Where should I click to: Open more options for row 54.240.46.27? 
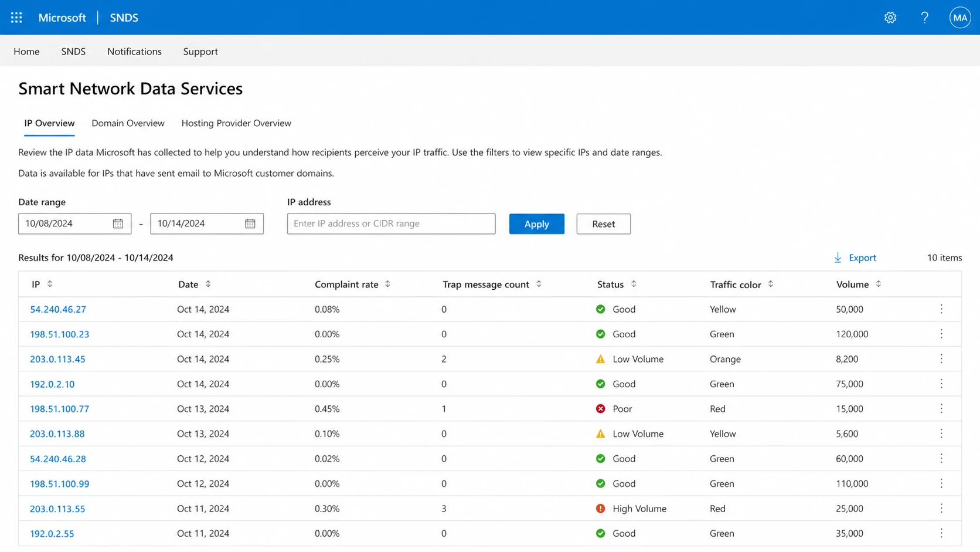click(x=941, y=309)
